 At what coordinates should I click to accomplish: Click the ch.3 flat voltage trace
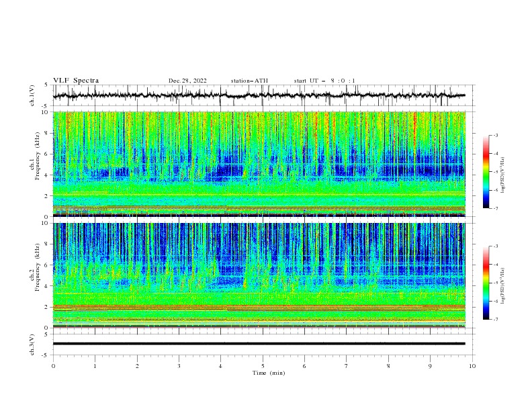[259, 344]
